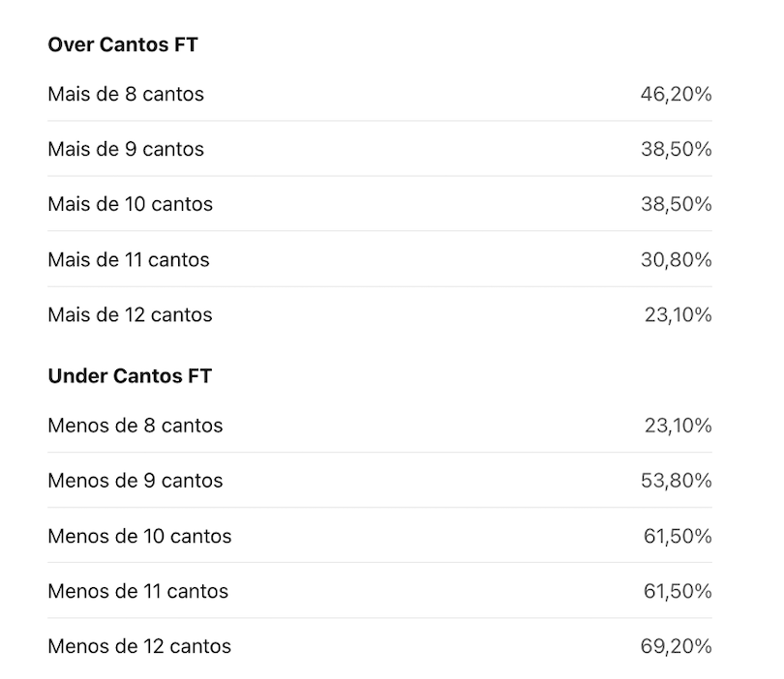This screenshot has width=784, height=679.
Task: Click the Mais de 9 cantos row
Action: click(x=380, y=149)
